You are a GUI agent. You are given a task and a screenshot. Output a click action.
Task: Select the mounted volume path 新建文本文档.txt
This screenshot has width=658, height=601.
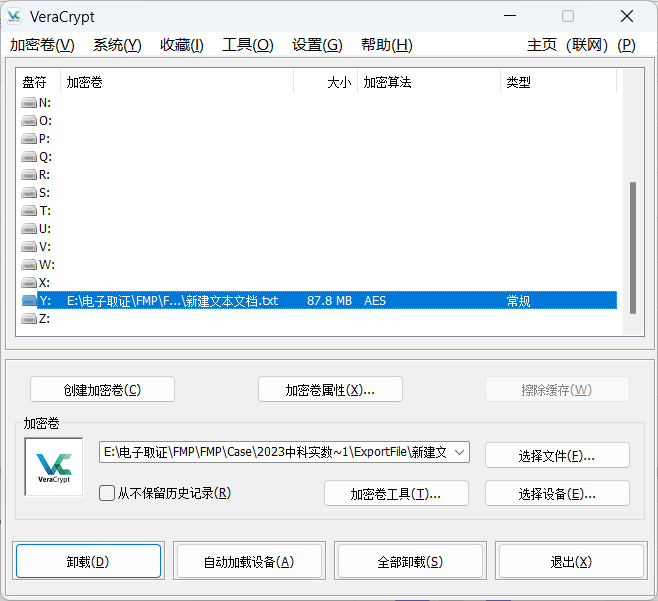(x=172, y=300)
